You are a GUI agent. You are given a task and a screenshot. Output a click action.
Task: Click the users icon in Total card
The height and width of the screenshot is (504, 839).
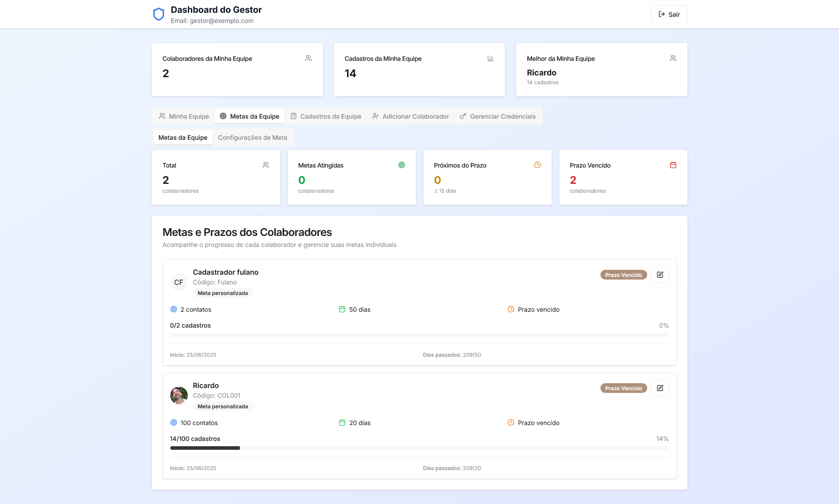coord(265,165)
